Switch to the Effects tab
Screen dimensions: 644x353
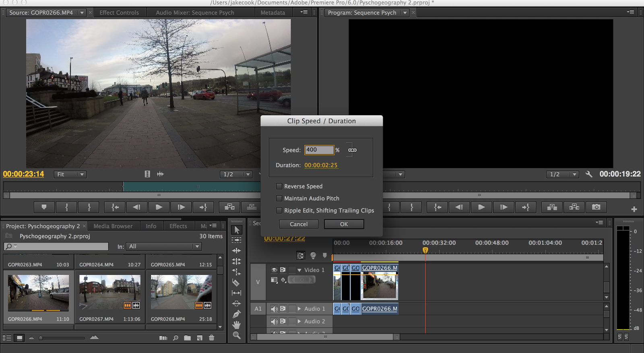(178, 226)
